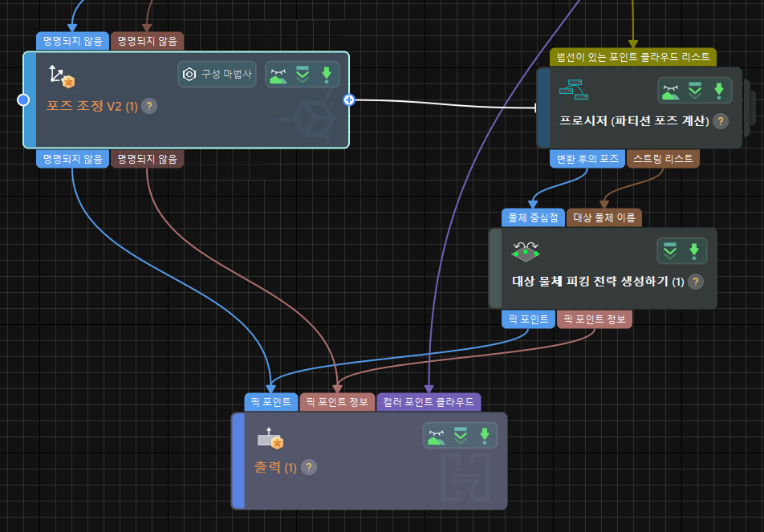Click procedure flowchart icon in 프로시저 node

click(574, 90)
